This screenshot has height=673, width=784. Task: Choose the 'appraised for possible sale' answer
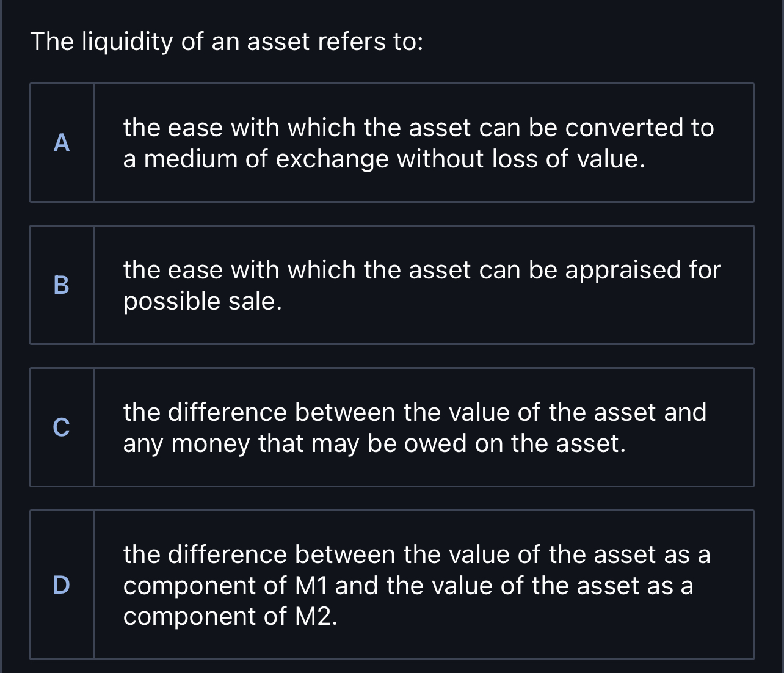(421, 285)
